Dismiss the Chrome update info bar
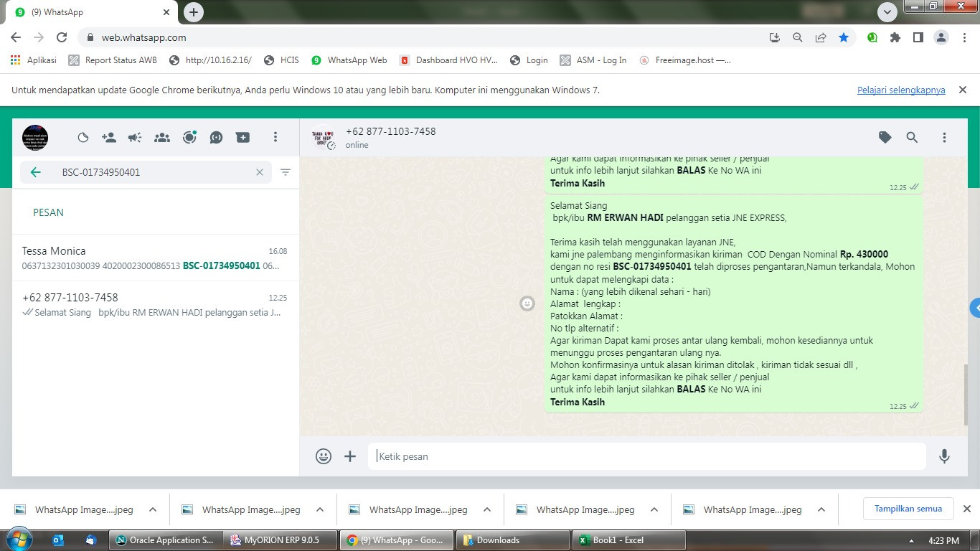 [x=963, y=90]
